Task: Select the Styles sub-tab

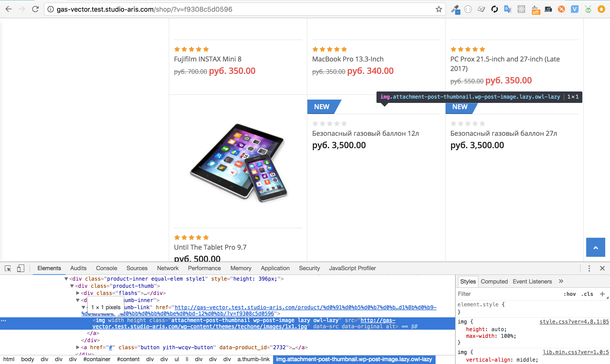Action: tap(468, 282)
